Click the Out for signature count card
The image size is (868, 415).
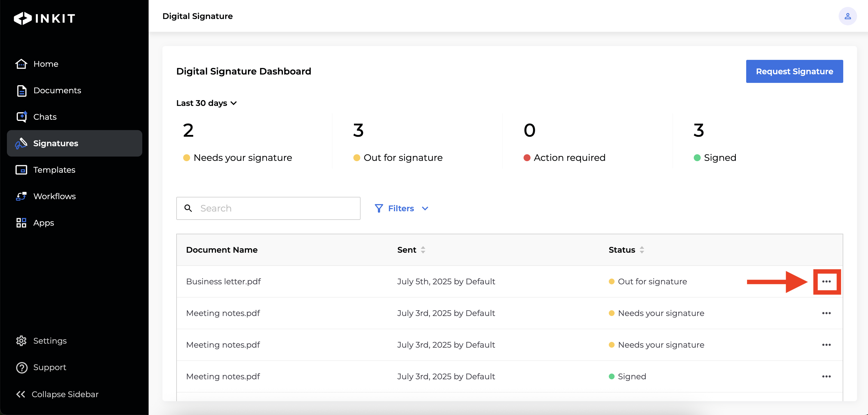tap(417, 141)
